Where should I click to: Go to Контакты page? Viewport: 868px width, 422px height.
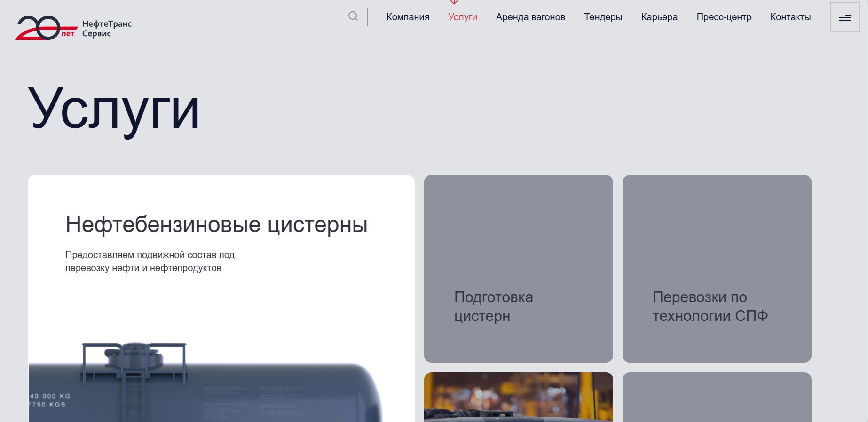pyautogui.click(x=790, y=17)
